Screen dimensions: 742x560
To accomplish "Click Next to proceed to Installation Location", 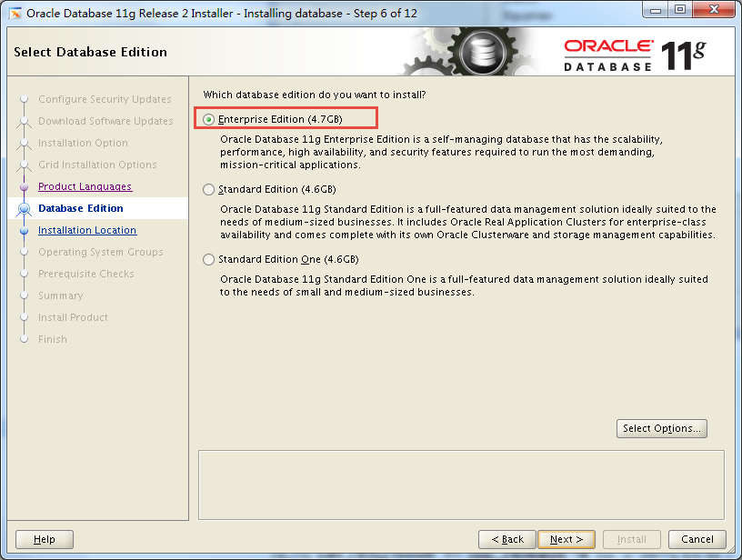I will tap(566, 539).
